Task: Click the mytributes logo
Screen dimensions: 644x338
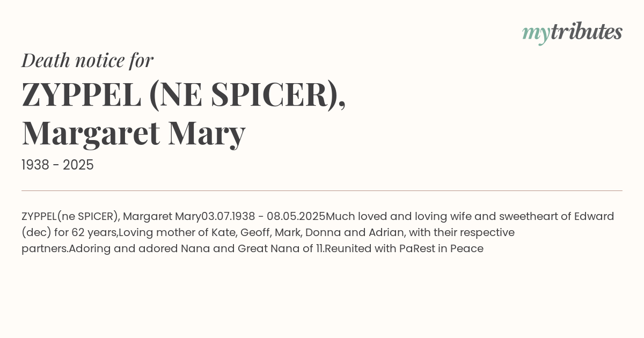Action: [x=572, y=33]
